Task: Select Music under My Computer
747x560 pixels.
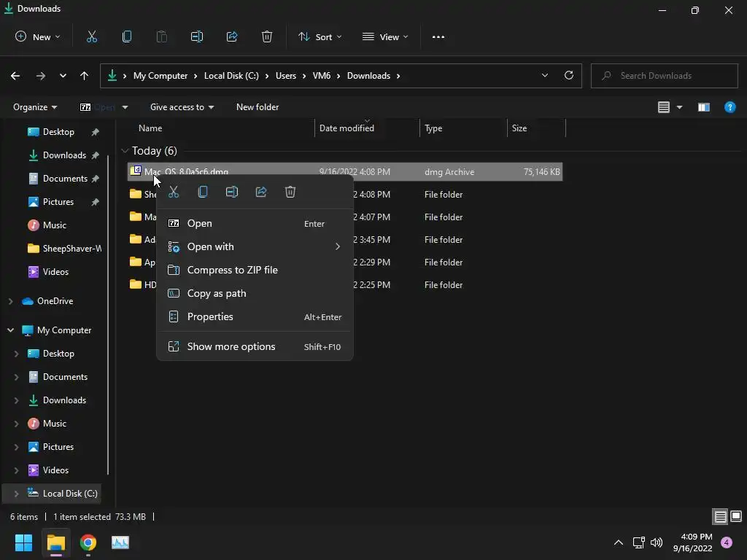Action: (x=54, y=424)
